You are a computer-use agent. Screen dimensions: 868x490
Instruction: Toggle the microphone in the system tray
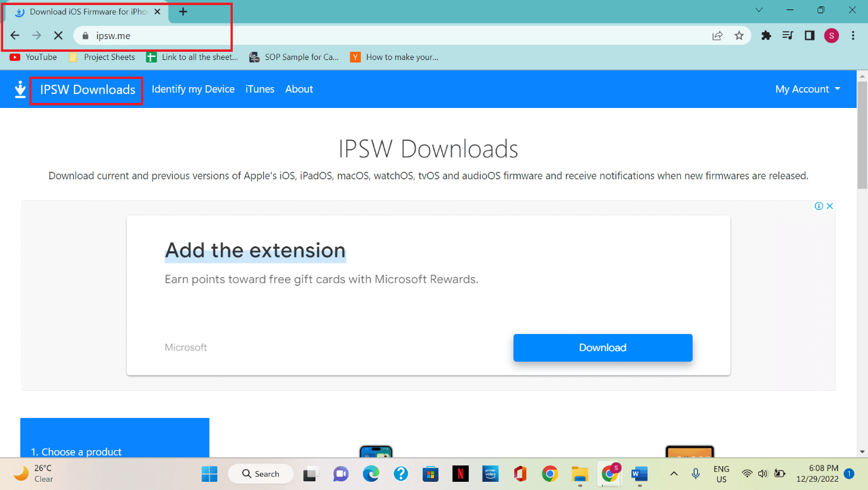click(695, 474)
